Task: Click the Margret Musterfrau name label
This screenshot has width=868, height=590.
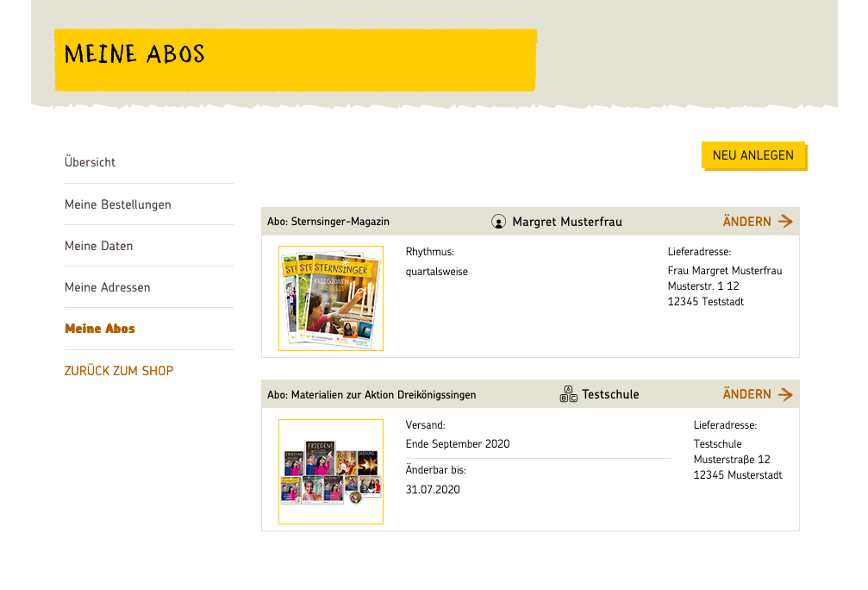Action: click(567, 222)
